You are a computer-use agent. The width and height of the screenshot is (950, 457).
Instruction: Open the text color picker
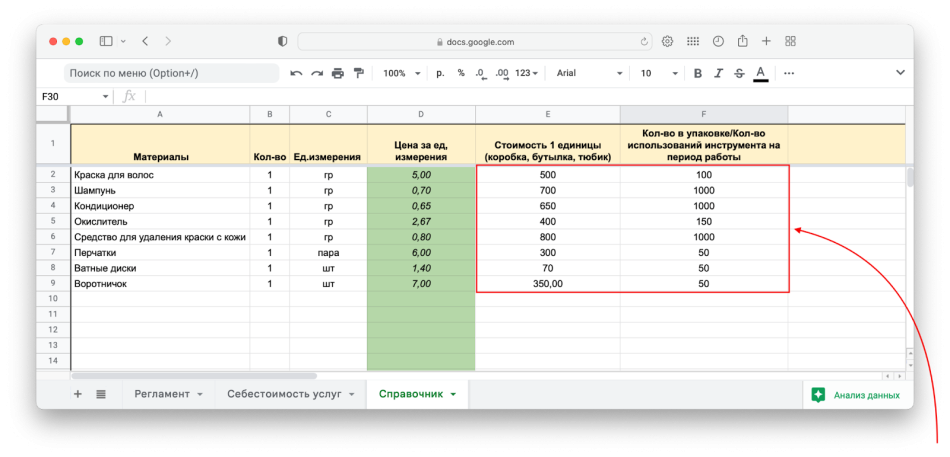click(x=761, y=73)
